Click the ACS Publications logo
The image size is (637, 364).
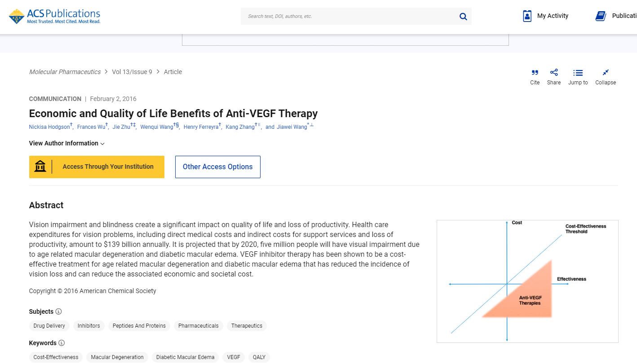click(54, 16)
